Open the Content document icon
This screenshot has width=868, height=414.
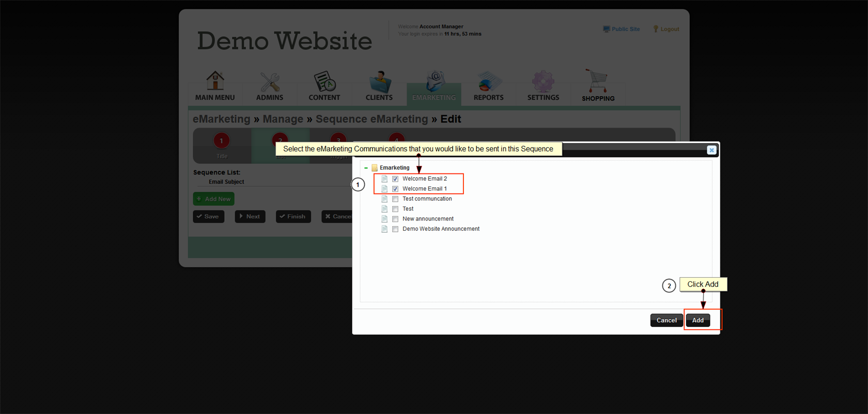click(324, 82)
